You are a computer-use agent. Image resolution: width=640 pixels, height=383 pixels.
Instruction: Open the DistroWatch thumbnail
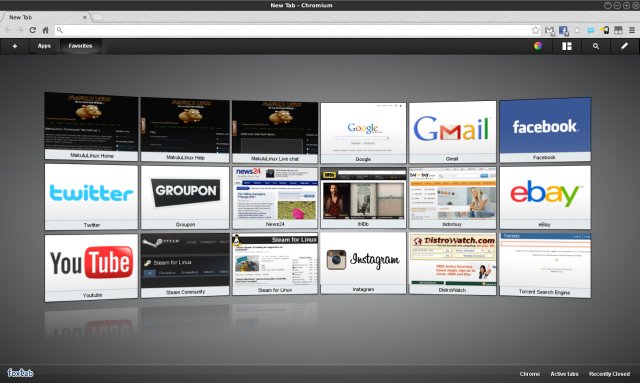click(x=452, y=264)
